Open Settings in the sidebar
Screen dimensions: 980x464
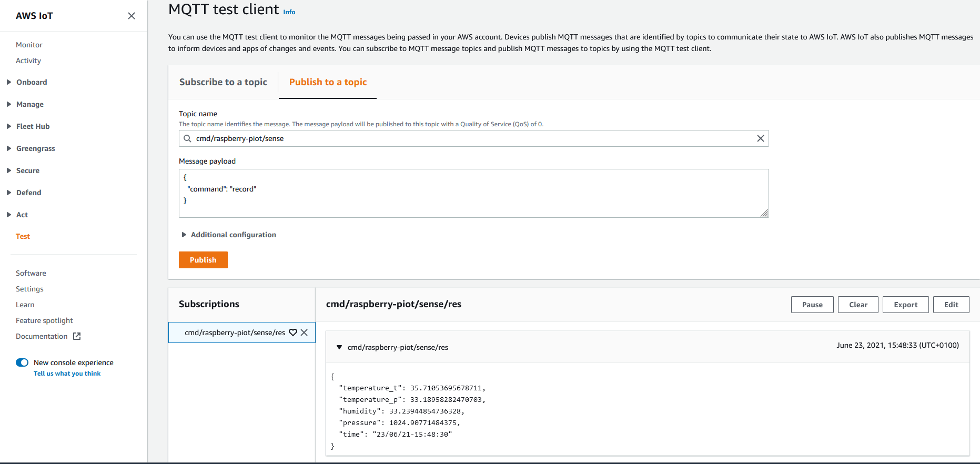(x=29, y=289)
